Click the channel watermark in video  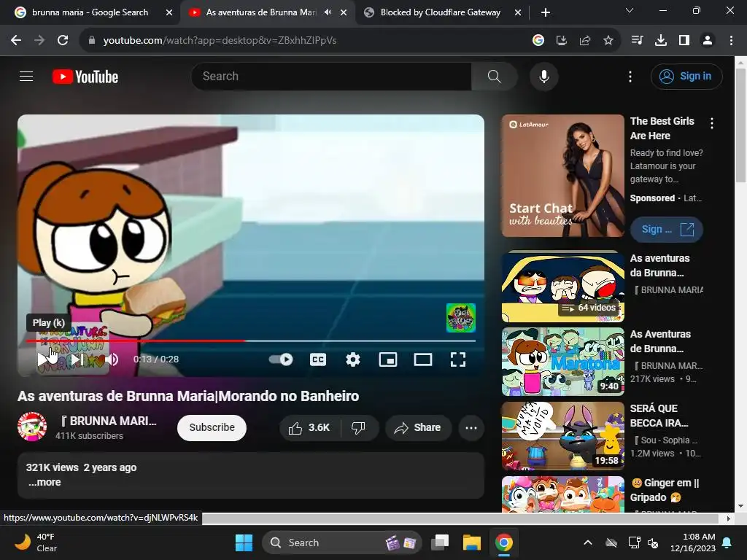(461, 318)
